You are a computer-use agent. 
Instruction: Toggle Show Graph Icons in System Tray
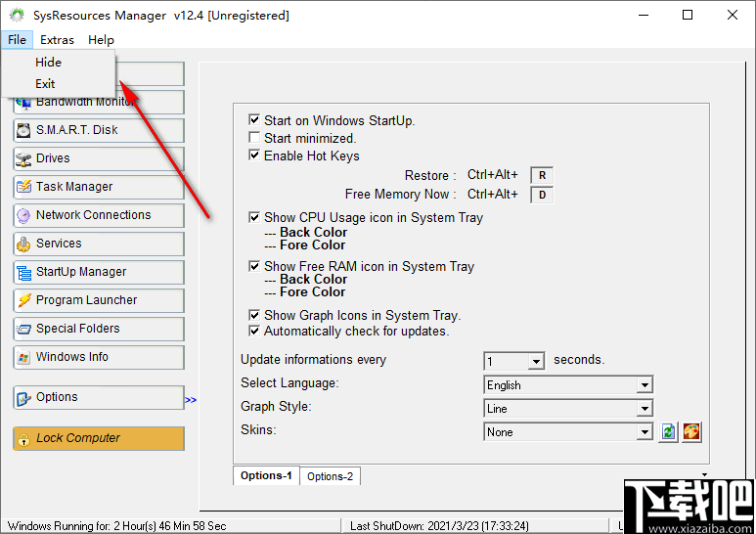click(x=254, y=315)
